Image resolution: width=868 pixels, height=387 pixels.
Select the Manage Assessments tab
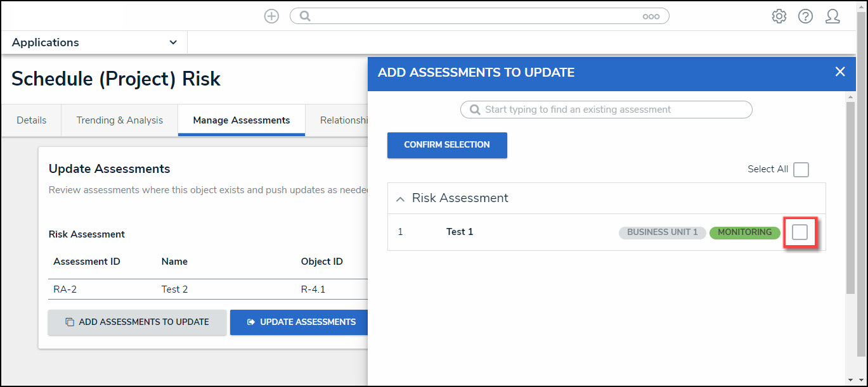coord(242,120)
